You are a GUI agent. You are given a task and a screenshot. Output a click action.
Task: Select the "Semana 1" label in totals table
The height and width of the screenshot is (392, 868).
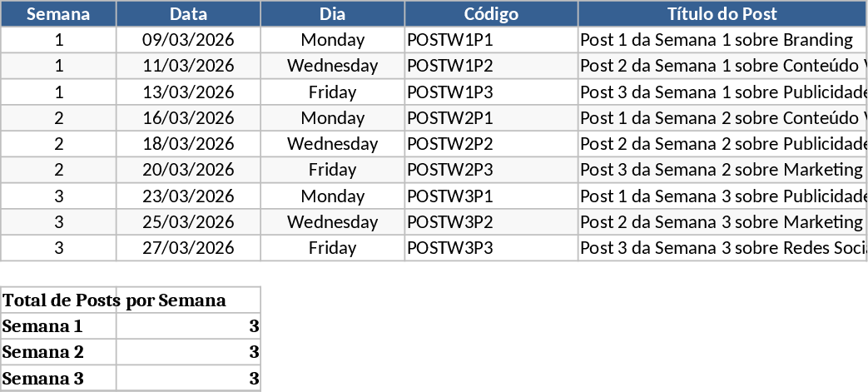tap(58, 326)
